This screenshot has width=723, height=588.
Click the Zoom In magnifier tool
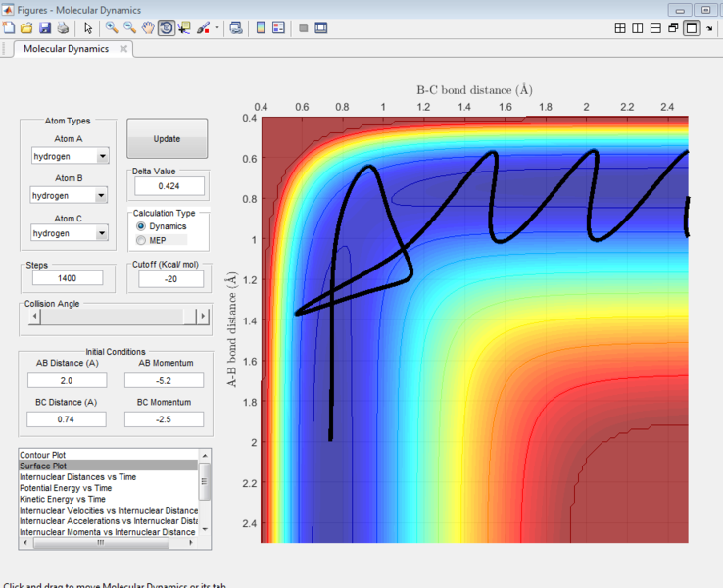coord(112,27)
